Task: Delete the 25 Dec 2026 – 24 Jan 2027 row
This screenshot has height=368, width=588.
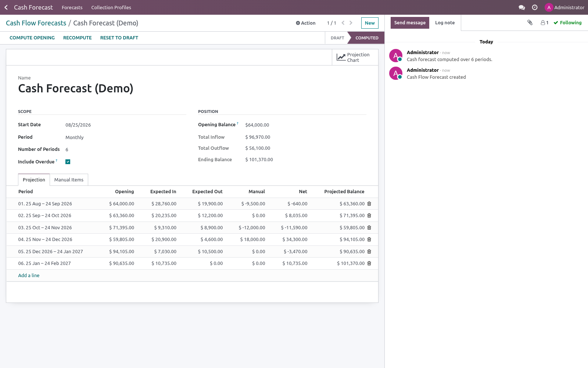Action: [x=369, y=251]
